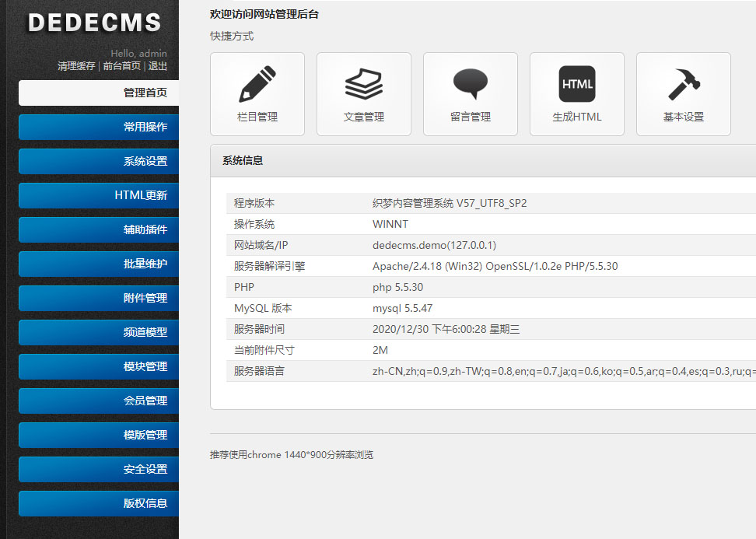Open the 附件管理 sidebar menu

click(99, 298)
